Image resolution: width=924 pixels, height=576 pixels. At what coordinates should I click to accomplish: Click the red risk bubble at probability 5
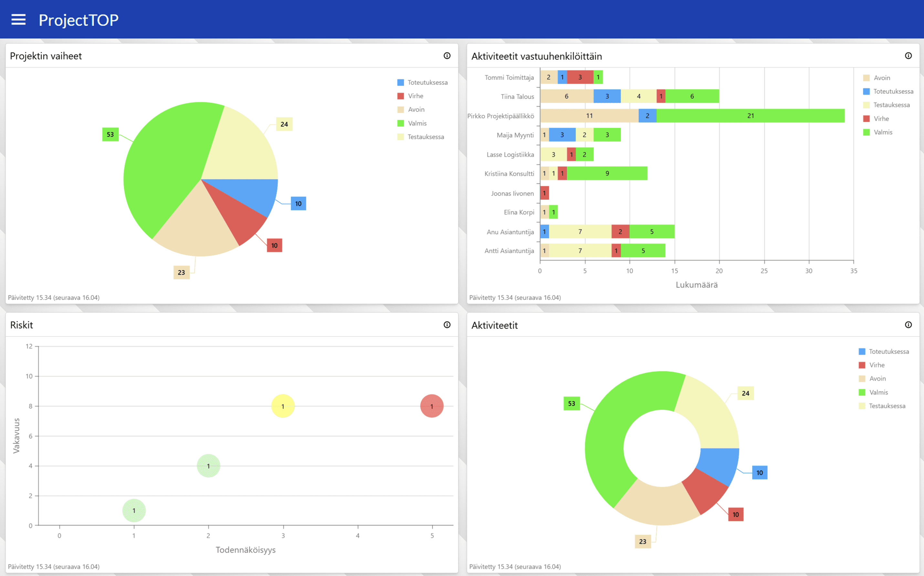click(431, 406)
